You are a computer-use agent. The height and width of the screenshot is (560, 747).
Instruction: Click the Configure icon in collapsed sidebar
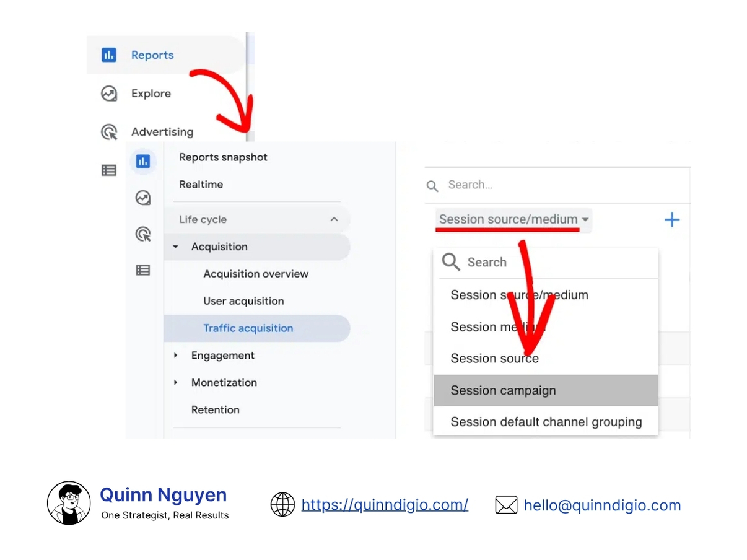pos(143,270)
